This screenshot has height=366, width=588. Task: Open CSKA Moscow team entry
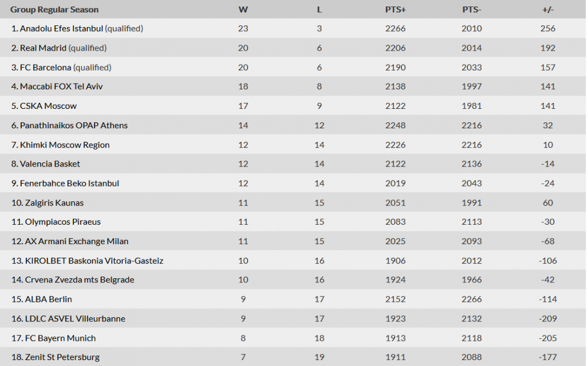tap(48, 106)
